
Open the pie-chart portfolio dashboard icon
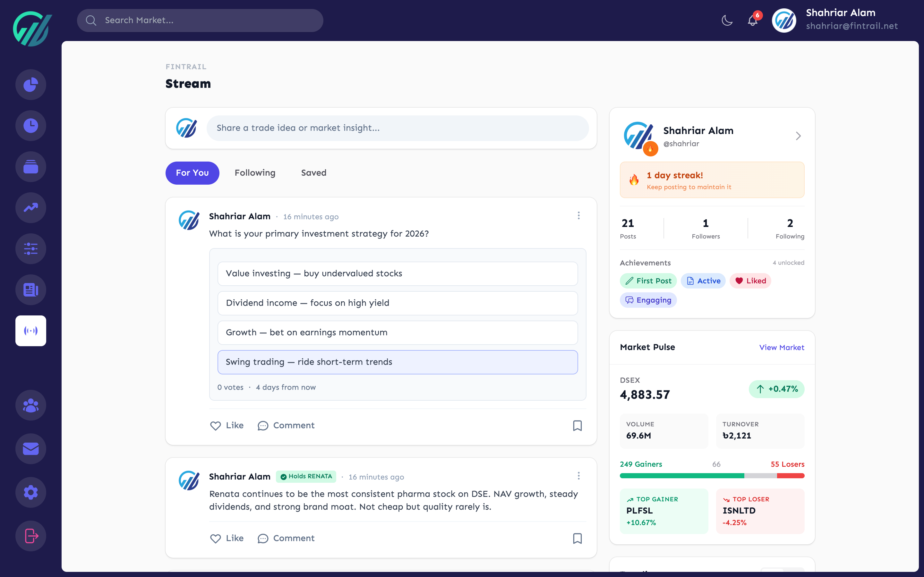click(30, 84)
